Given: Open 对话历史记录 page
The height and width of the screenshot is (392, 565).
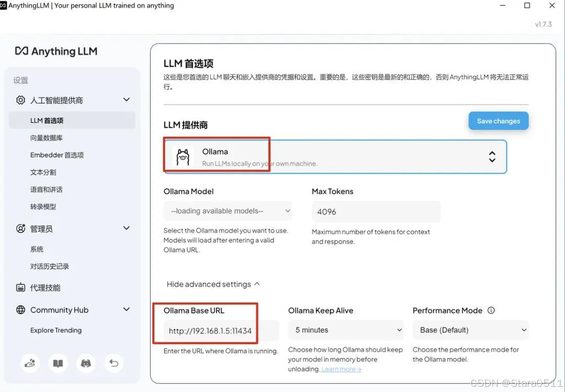Looking at the screenshot, I should tap(50, 266).
